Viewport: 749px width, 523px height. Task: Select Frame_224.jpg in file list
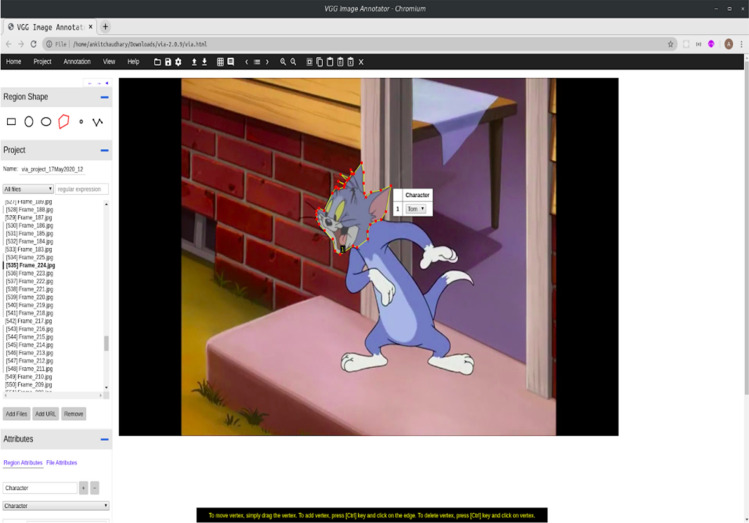click(x=30, y=265)
